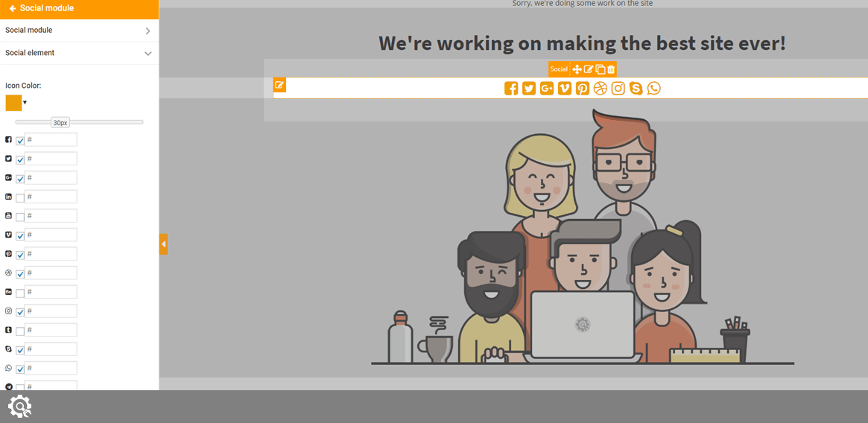The image size is (868, 423).
Task: Click the gear wrench icon in bottom bar
Action: pyautogui.click(x=20, y=407)
